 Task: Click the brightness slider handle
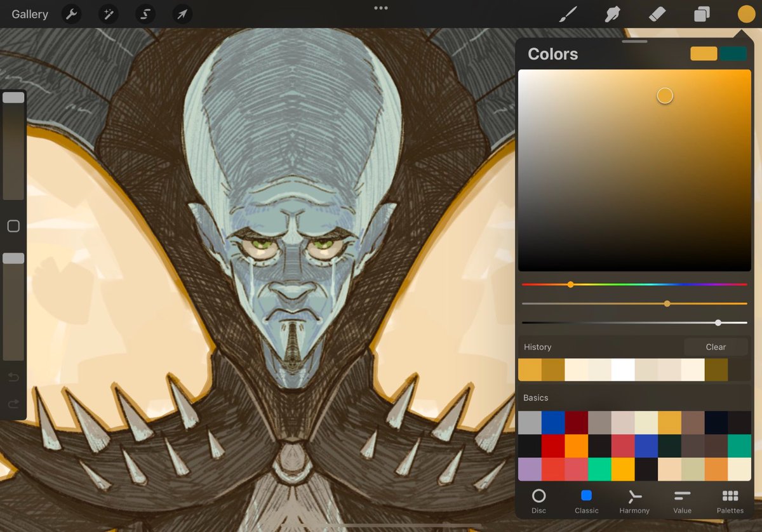(x=718, y=323)
